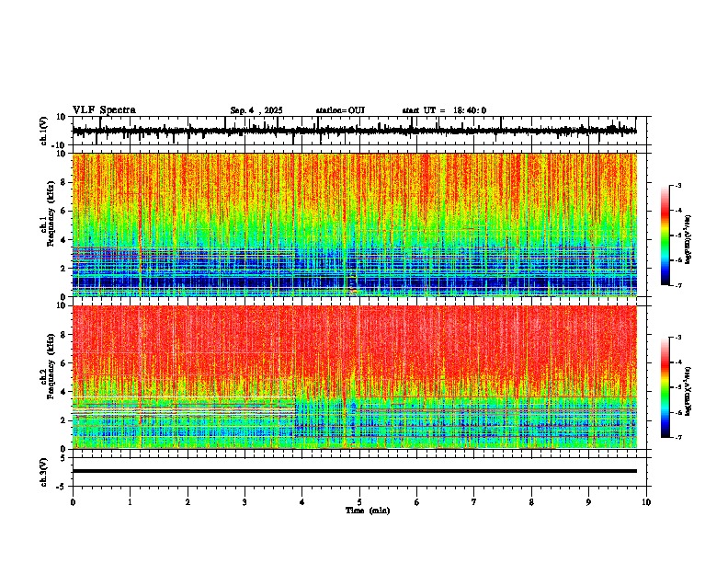This screenshot has width=728, height=563.
Task: Click the time axis tick label '3'
Action: [245, 502]
